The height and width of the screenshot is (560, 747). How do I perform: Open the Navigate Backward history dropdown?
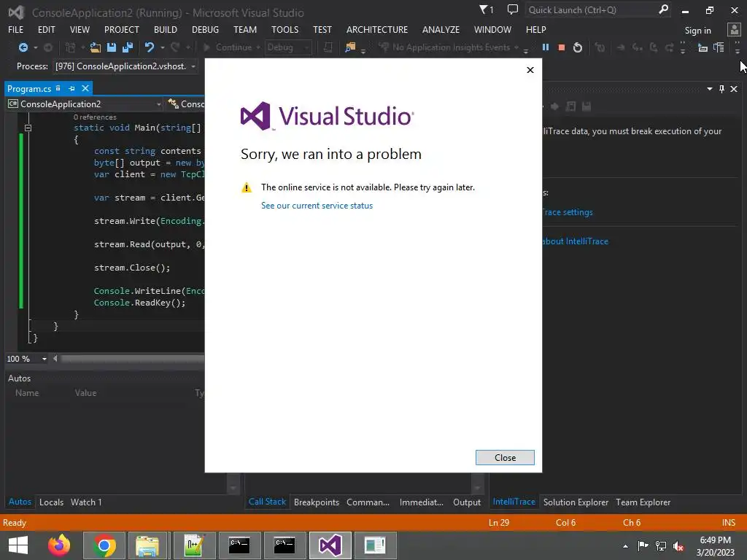click(35, 47)
